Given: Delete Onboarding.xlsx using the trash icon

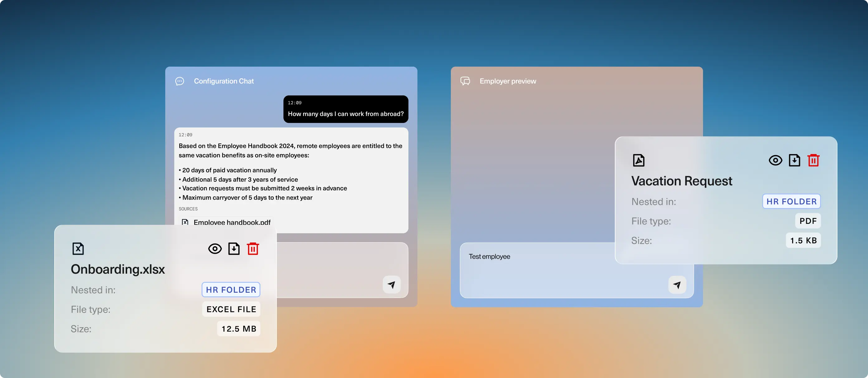Looking at the screenshot, I should 253,248.
